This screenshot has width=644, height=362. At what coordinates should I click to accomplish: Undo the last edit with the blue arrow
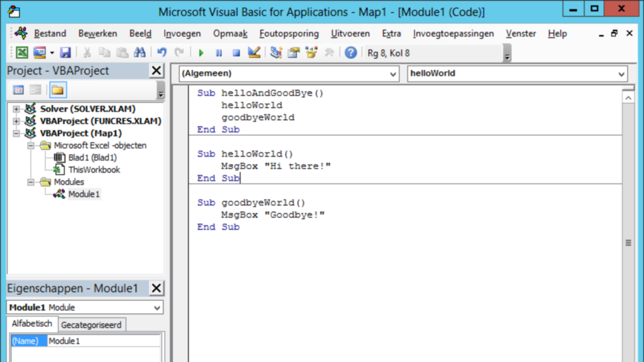coord(162,53)
